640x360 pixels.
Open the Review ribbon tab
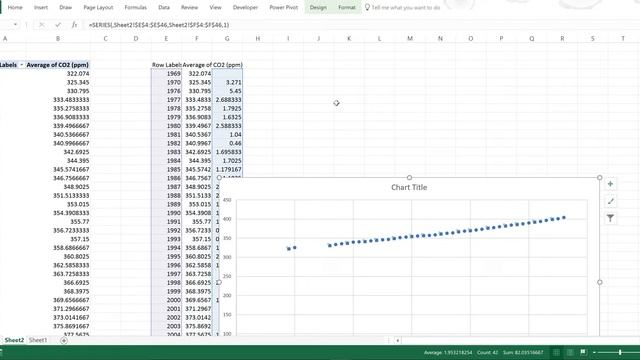click(189, 7)
